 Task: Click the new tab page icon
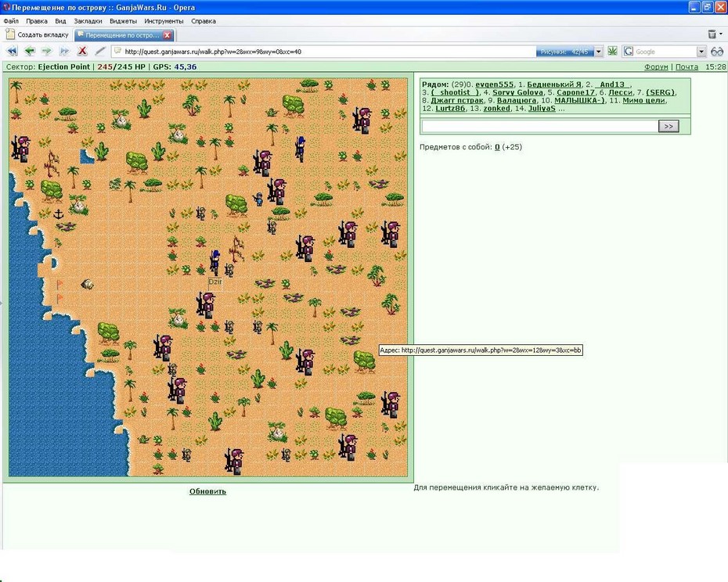coord(10,34)
